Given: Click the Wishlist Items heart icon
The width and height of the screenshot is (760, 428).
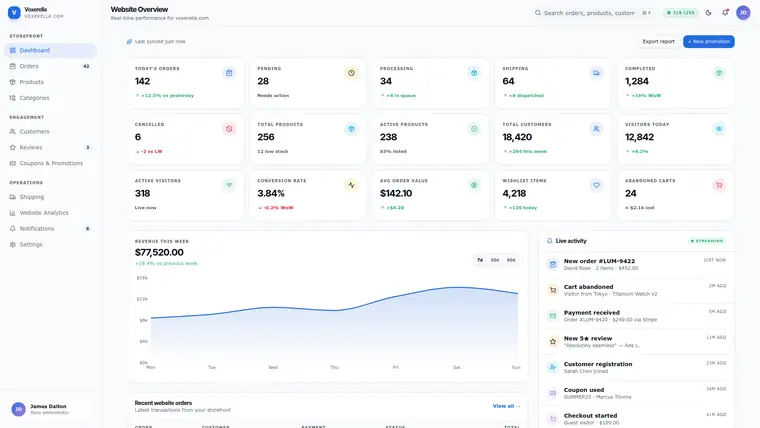Looking at the screenshot, I should [x=596, y=185].
